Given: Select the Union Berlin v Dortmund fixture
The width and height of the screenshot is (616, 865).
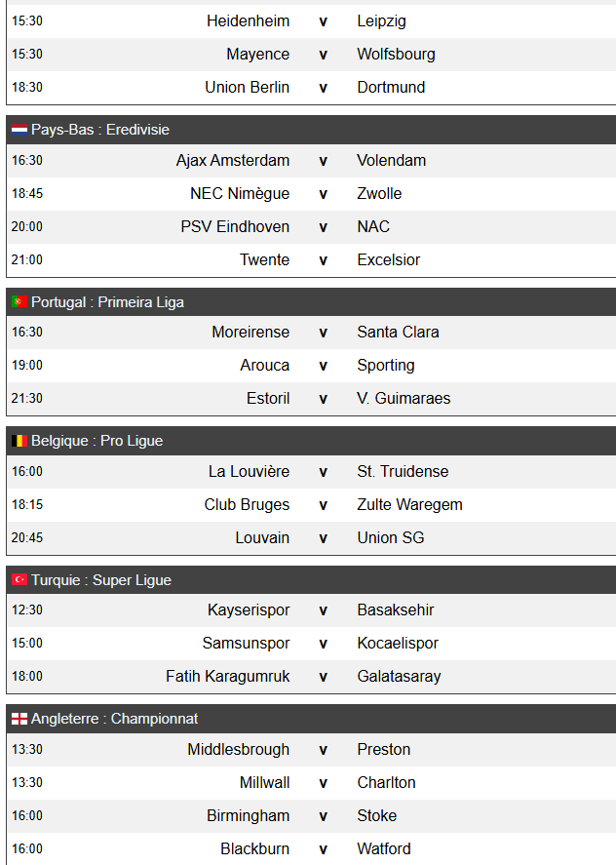Looking at the screenshot, I should click(x=323, y=88).
